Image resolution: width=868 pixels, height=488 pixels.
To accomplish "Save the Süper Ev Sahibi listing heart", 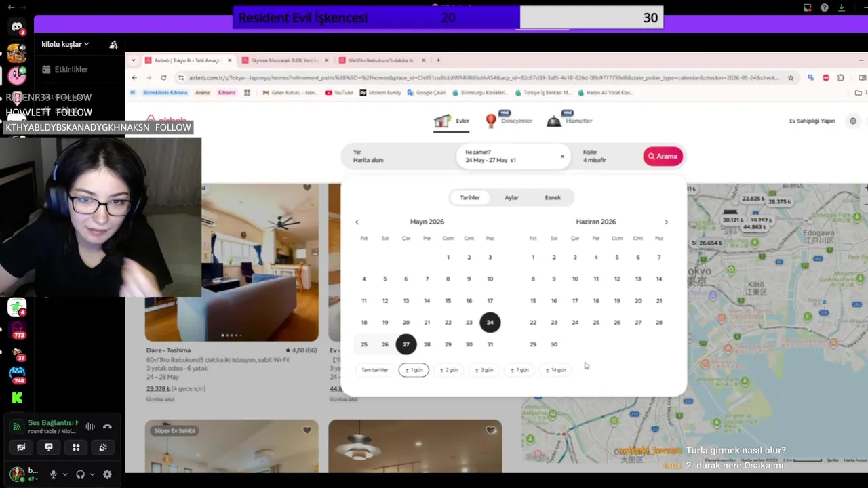I will [307, 430].
